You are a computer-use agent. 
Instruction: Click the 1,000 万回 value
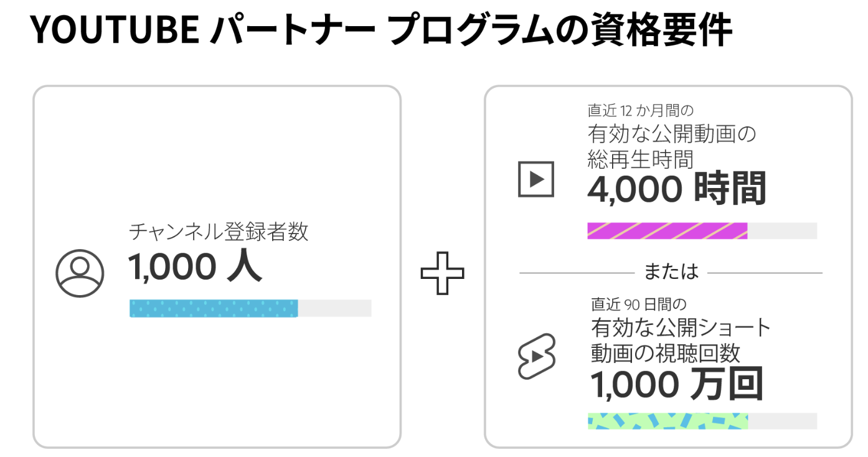[x=676, y=384]
